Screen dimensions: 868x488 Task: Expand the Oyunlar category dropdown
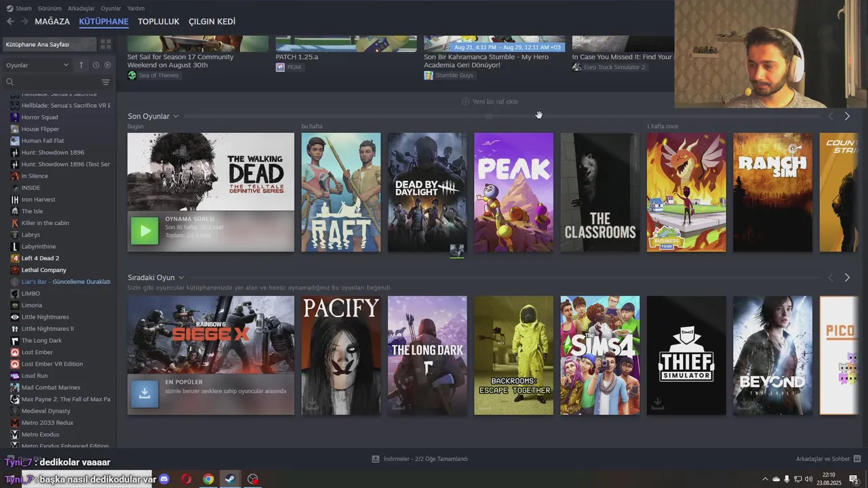point(37,65)
